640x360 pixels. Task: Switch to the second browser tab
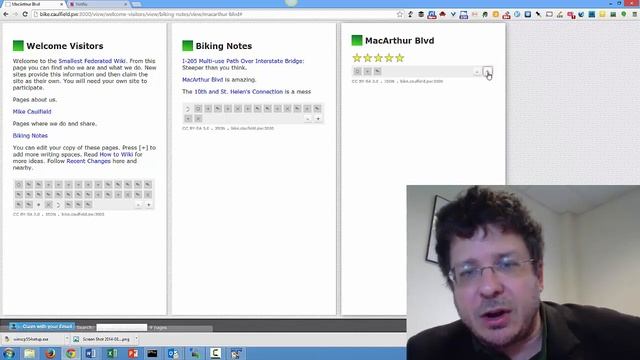click(x=98, y=4)
